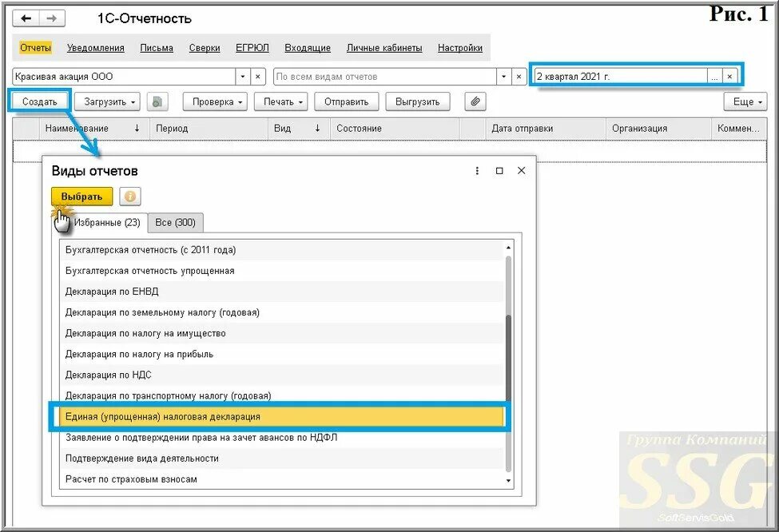This screenshot has width=779, height=532.
Task: Clear the По всем видам отчетов filter
Action: (519, 77)
